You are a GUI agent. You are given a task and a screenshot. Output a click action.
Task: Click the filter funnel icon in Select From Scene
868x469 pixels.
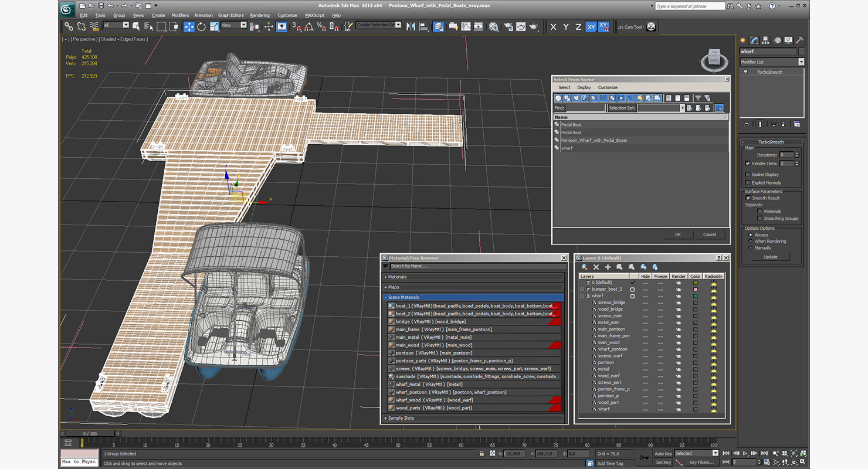(698, 98)
